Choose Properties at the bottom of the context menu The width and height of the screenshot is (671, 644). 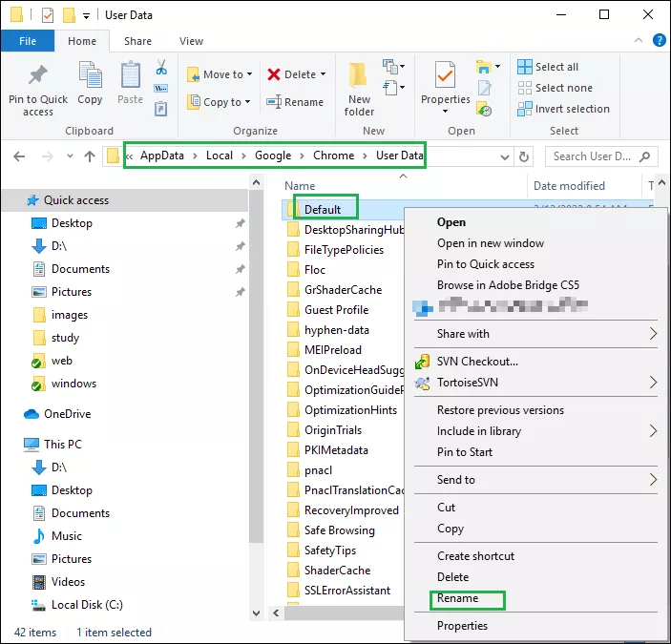click(462, 626)
